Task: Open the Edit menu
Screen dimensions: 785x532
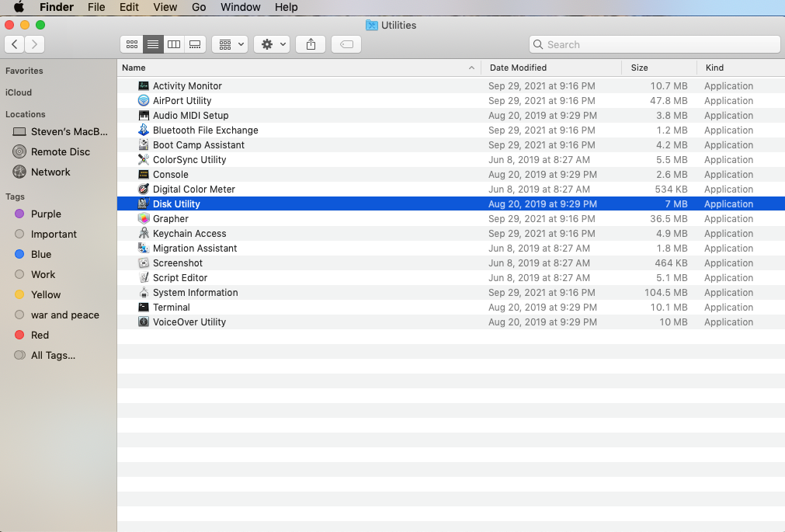Action: pyautogui.click(x=129, y=7)
